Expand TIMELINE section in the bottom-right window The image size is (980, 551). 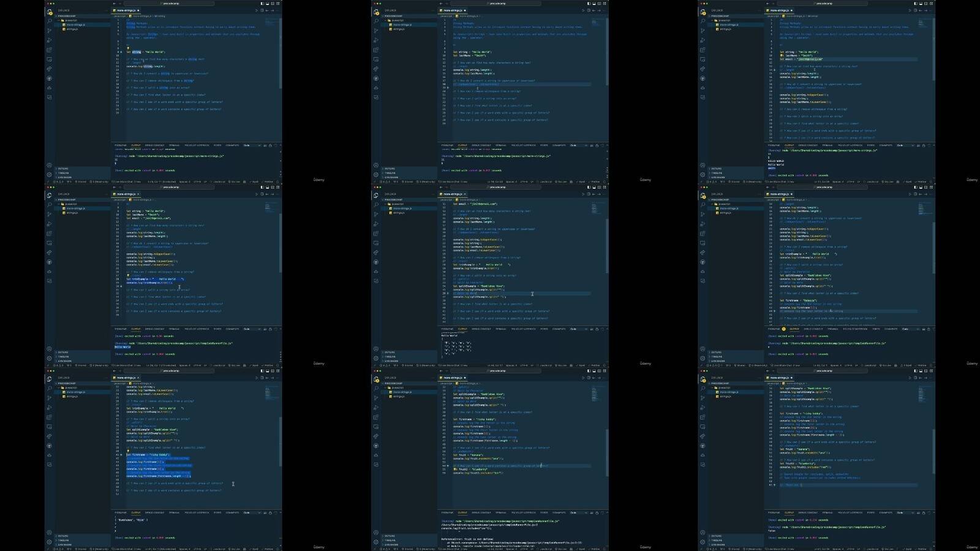(717, 540)
